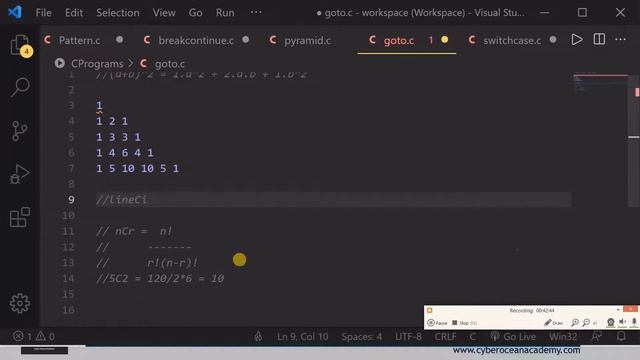Pause the screen recording
The height and width of the screenshot is (360, 640).
(x=437, y=323)
